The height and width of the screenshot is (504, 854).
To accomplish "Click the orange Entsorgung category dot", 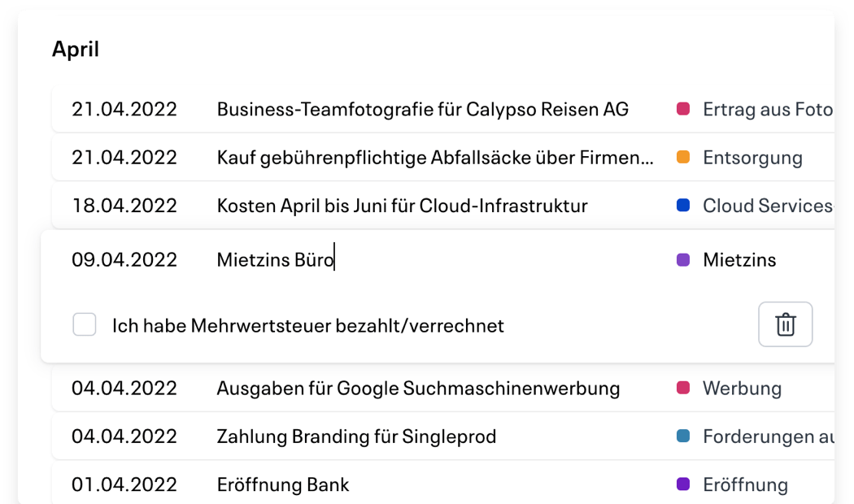I will coord(683,157).
